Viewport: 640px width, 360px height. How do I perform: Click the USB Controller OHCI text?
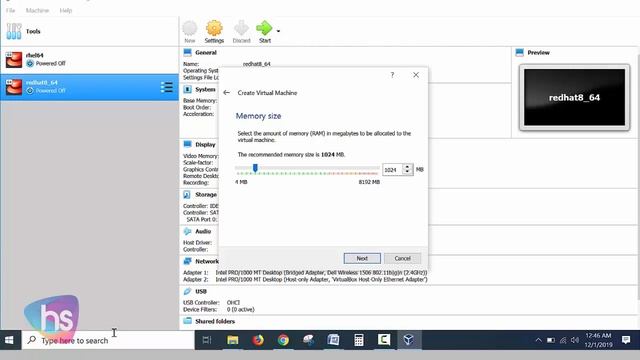(233, 302)
